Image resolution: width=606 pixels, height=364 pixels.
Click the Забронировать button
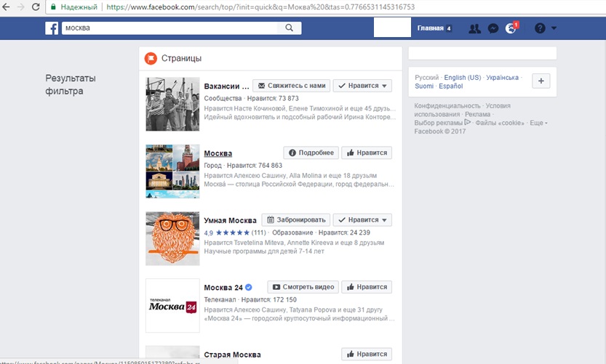pyautogui.click(x=296, y=220)
